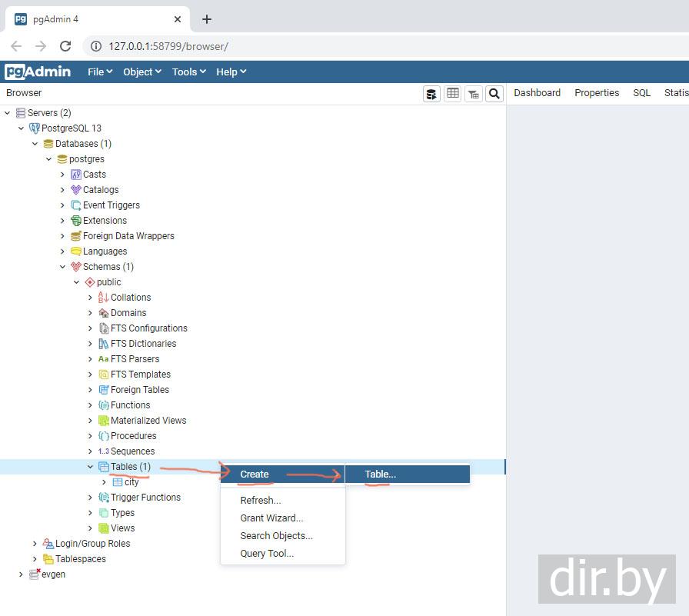Screen dimensions: 689x616
Task: Switch to the SQL tab
Action: 641,93
